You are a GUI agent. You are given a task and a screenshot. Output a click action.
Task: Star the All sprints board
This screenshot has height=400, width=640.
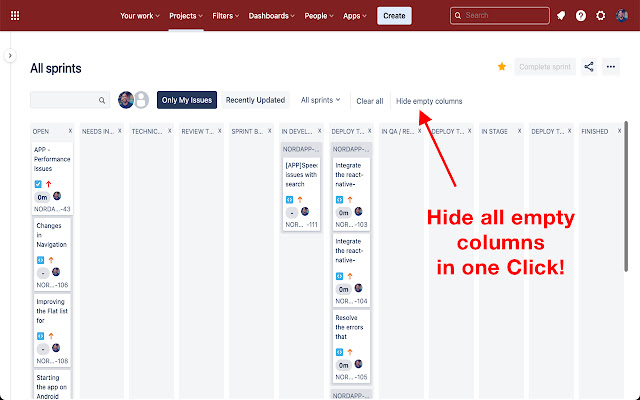(502, 67)
